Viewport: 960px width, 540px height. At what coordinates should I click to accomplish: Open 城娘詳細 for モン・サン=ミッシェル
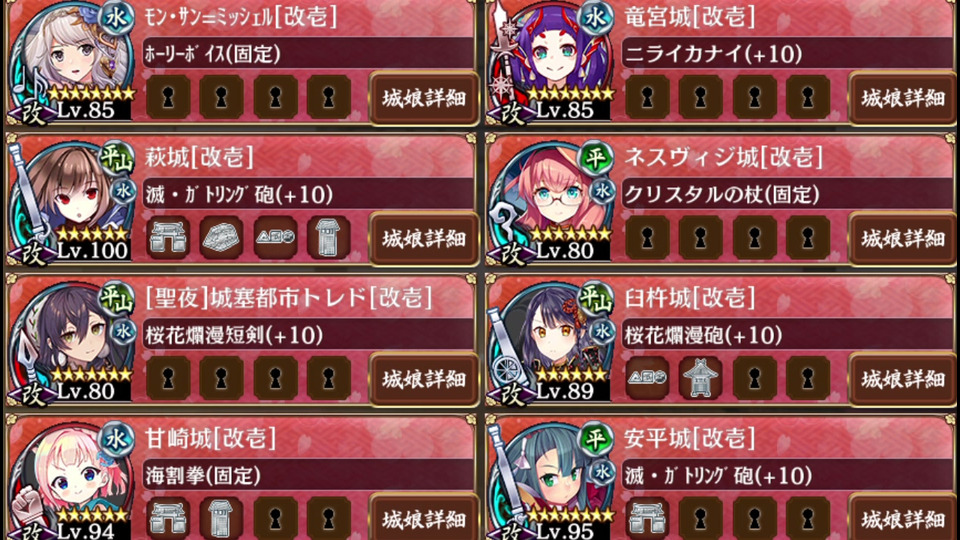424,99
